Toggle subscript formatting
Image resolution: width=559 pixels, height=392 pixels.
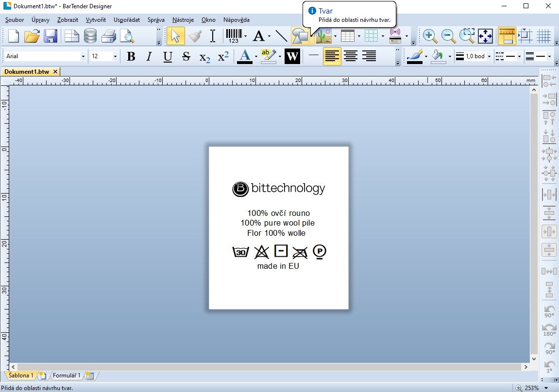(x=204, y=57)
